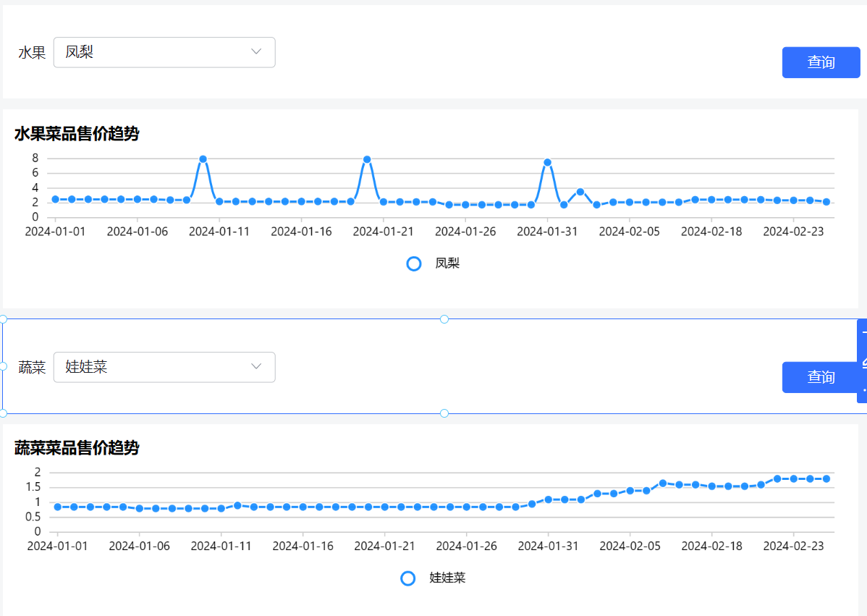The width and height of the screenshot is (867, 616).
Task: Click the left-middle resize handle of selected panel
Action: 3,366
